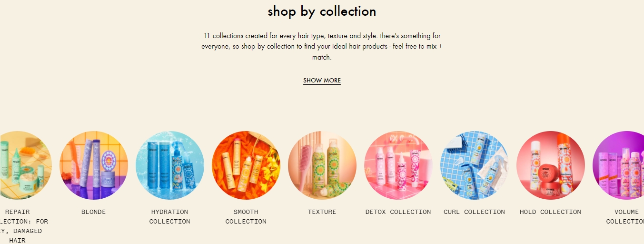
Task: Click the TEXTURE text label
Action: point(322,212)
